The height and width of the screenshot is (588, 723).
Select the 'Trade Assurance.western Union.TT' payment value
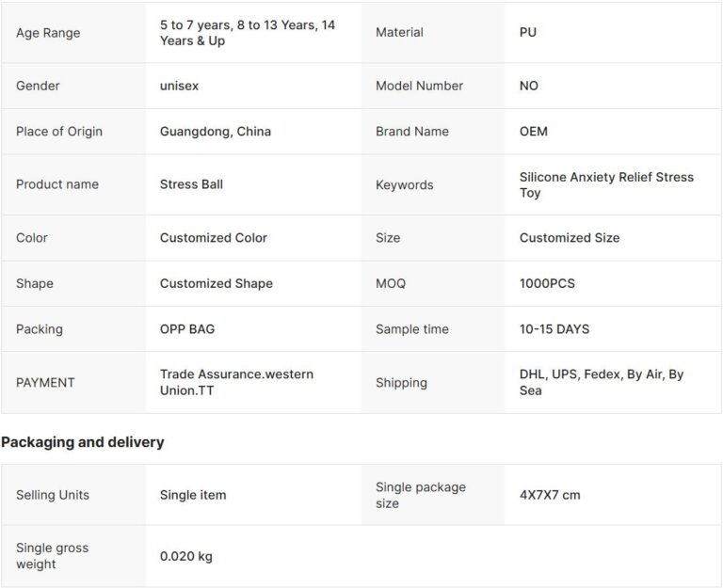point(236,382)
